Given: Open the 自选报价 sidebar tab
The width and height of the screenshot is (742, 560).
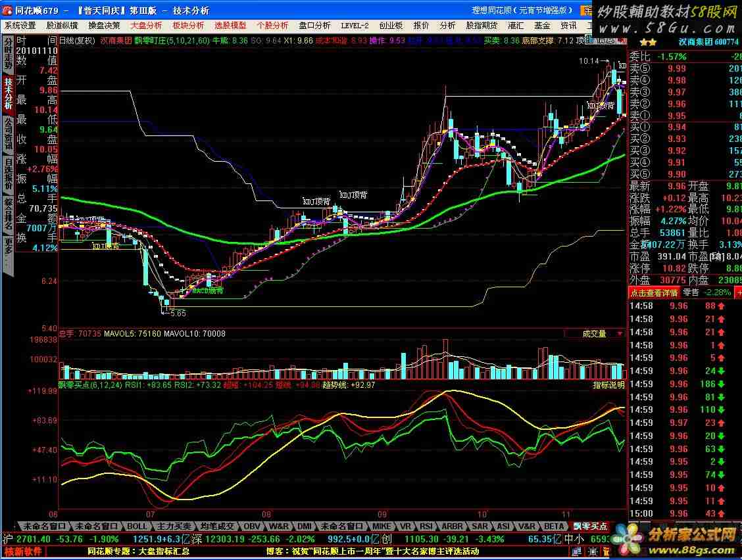Looking at the screenshot, I should pos(8,174).
